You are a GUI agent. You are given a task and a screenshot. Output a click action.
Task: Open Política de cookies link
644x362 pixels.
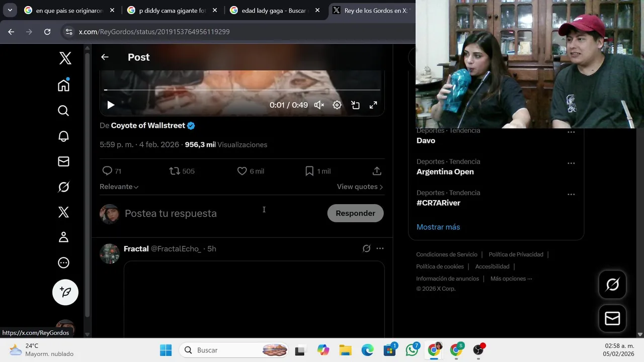440,266
